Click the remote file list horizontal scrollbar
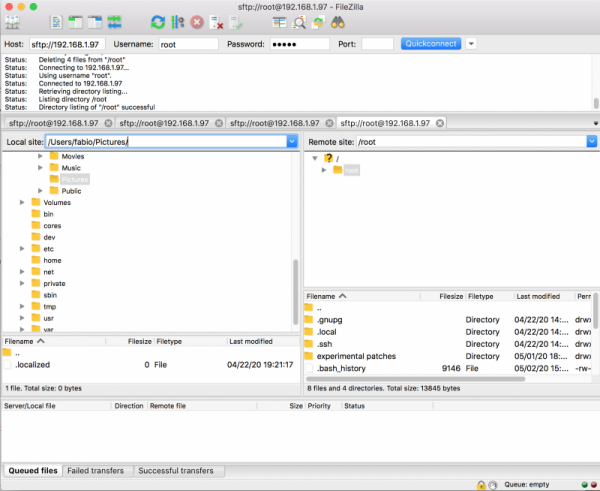Screen dimensions: 600x491 pos(416,379)
